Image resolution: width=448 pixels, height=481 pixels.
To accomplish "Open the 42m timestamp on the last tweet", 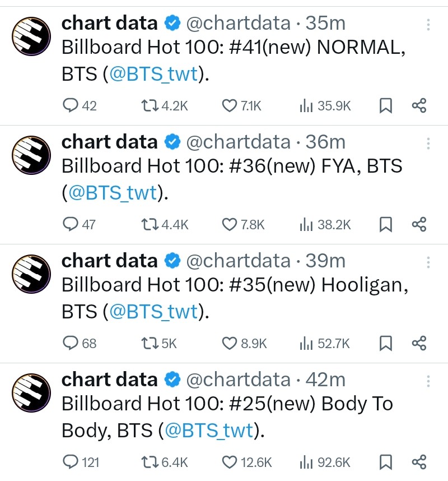I will (325, 380).
